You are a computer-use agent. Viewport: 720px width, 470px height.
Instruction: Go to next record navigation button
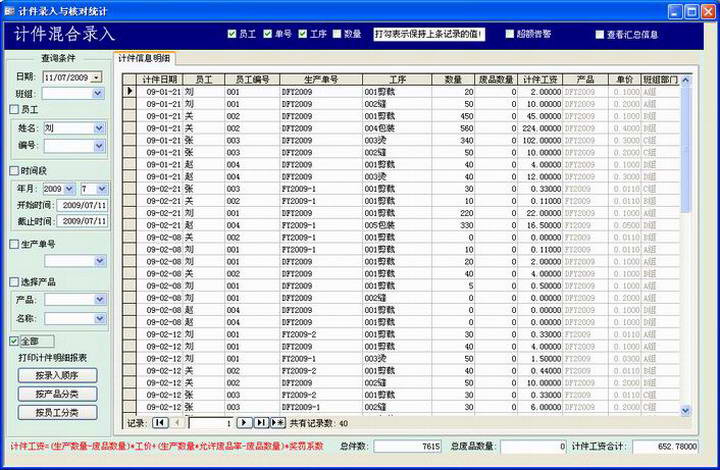[244, 423]
